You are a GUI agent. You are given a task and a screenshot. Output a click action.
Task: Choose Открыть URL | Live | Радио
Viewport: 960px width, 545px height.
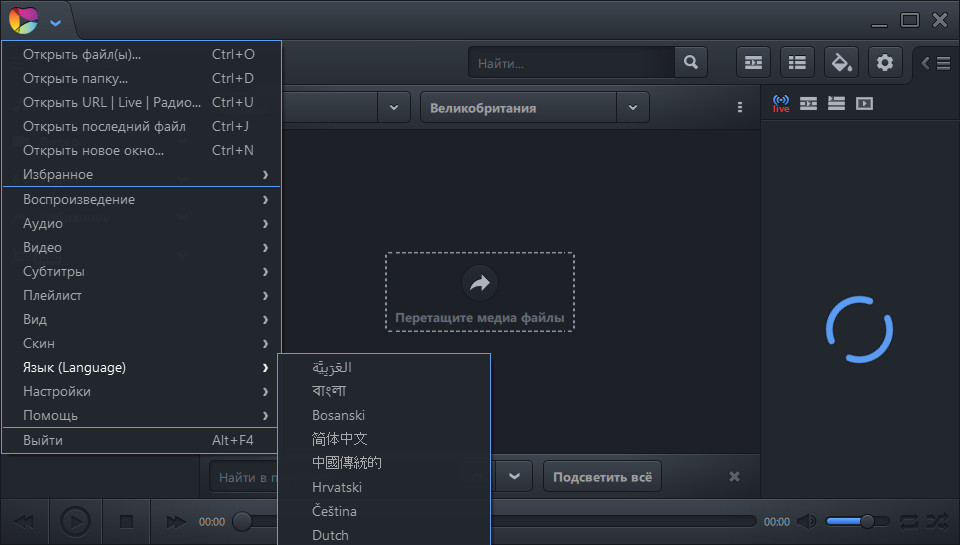141,102
